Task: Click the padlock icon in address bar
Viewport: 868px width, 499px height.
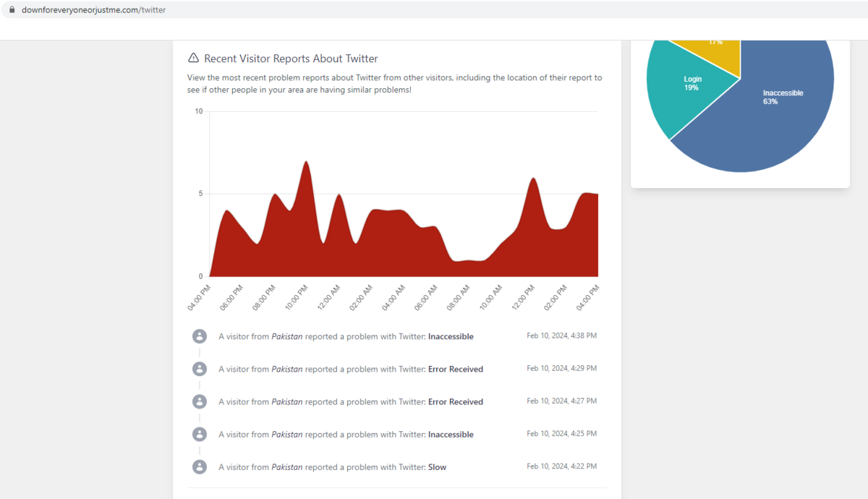Action: (x=12, y=10)
